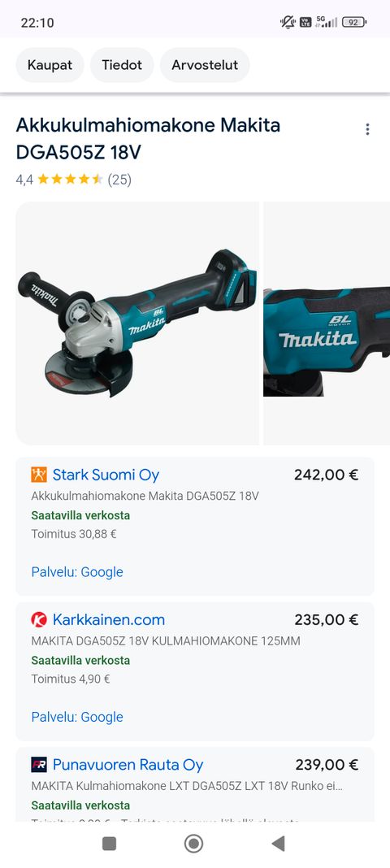The width and height of the screenshot is (390, 868).
Task: Open the Karkkainen.com store link
Action: click(108, 619)
